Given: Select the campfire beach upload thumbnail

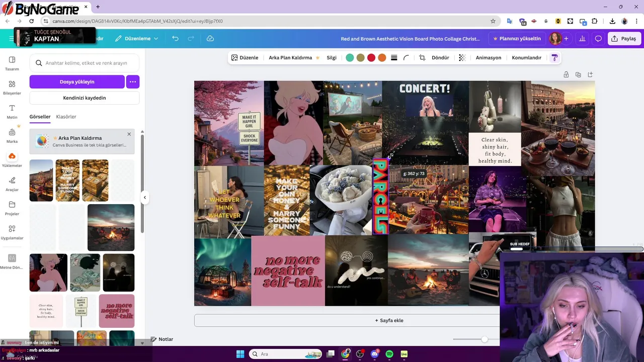Looking at the screenshot, I should tap(111, 227).
